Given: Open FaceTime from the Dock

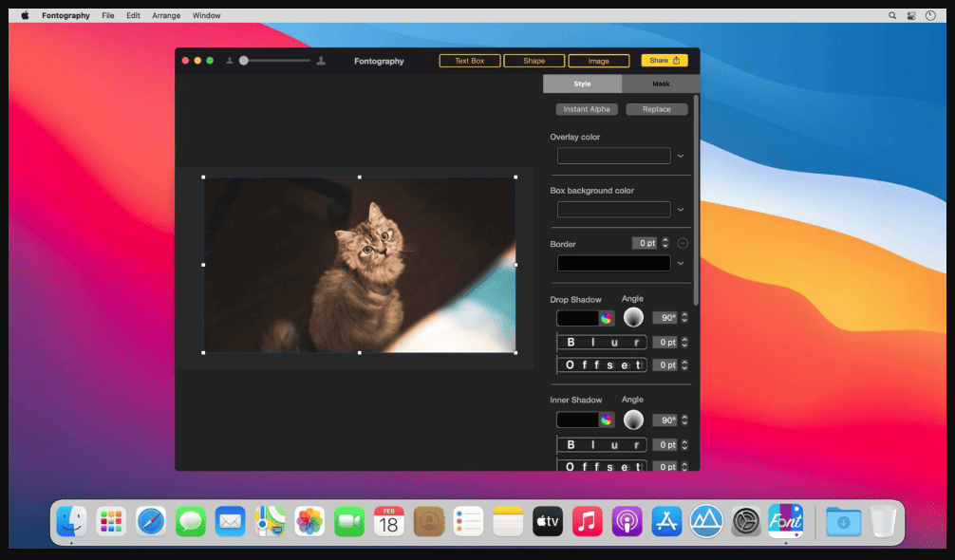Looking at the screenshot, I should click(349, 521).
